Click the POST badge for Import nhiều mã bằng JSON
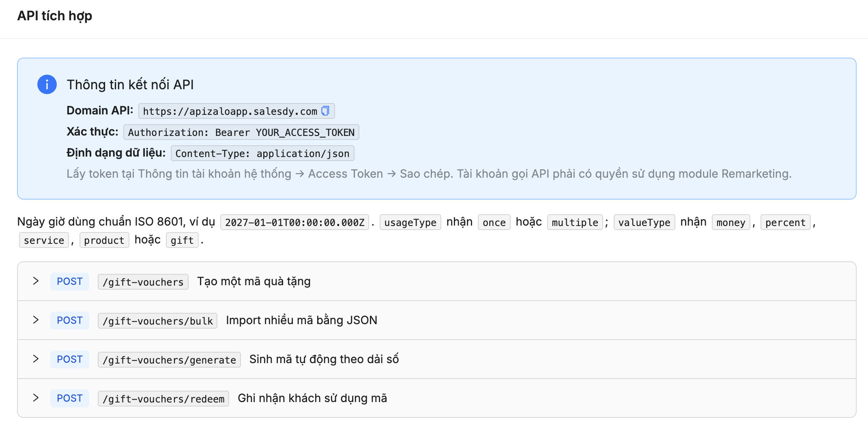 click(x=70, y=320)
